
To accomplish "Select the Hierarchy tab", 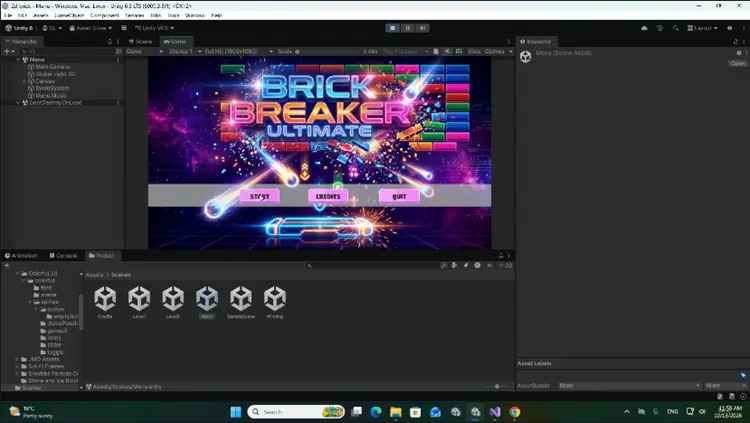I will [x=21, y=42].
